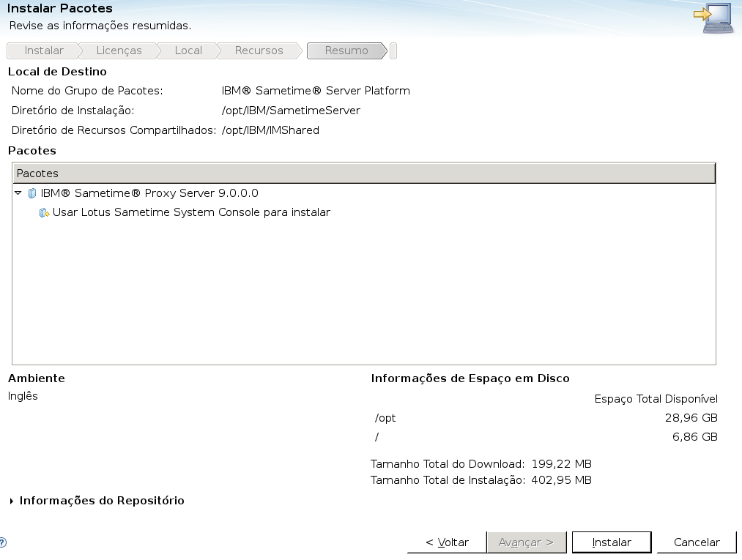742x560 pixels.
Task: Click the icon beside Usar Lotus Sametime
Action: pyautogui.click(x=44, y=213)
